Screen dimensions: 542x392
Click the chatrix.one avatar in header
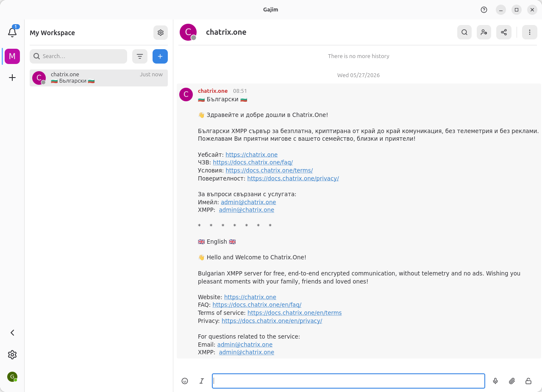click(x=188, y=32)
